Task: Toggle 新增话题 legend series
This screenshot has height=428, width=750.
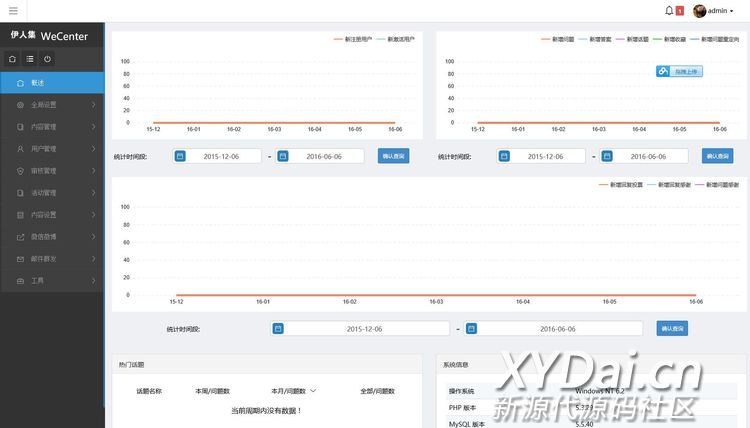Action: 632,39
